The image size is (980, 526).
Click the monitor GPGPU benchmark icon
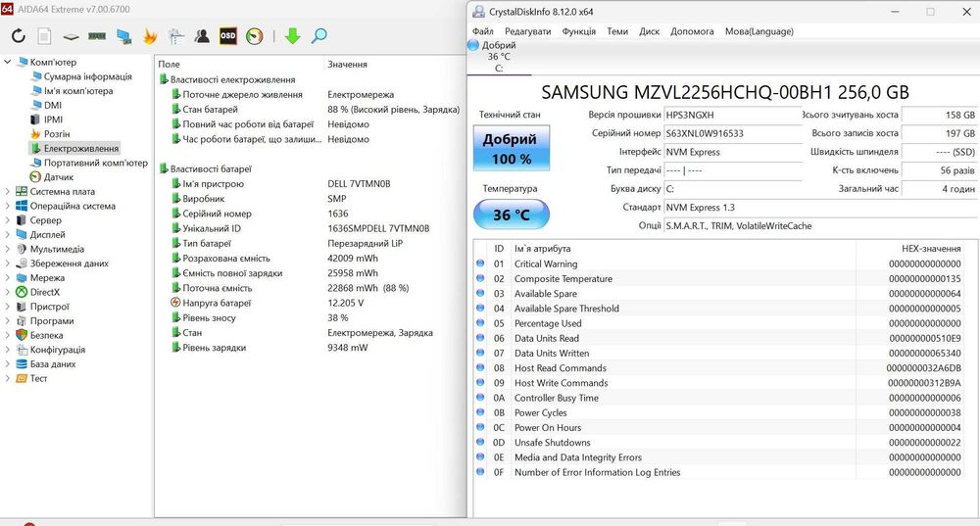[x=123, y=37]
